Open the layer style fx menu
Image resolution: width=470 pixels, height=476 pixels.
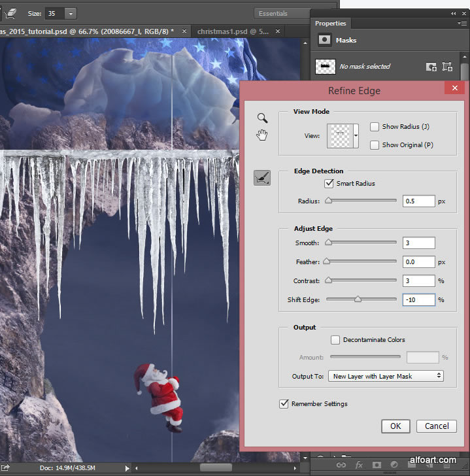359,465
